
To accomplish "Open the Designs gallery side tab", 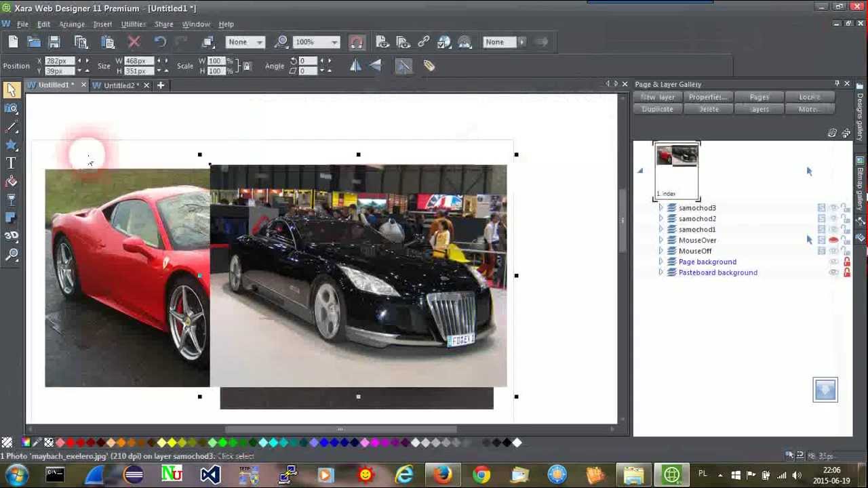I will (x=860, y=113).
